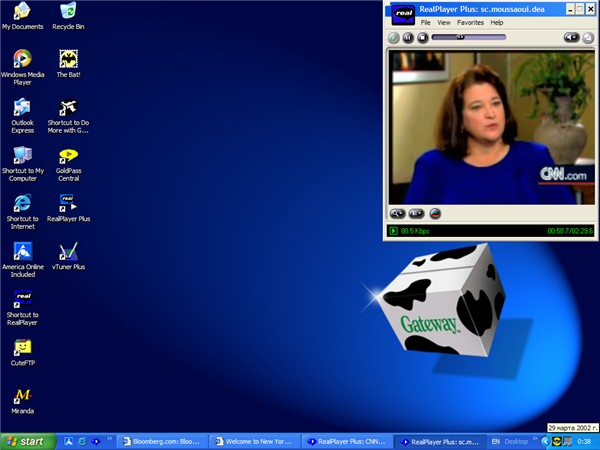Click the Desktop toolbar label on taskbar
Viewport: 600px width, 450px height.
[516, 442]
